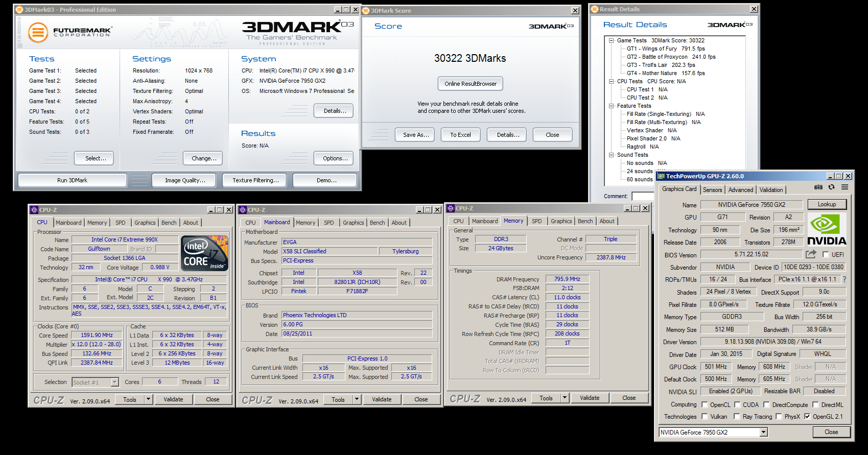Open Tools dropdown arrow in CPU-Z processor window
Viewport: 868px width, 455px height.
[149, 399]
